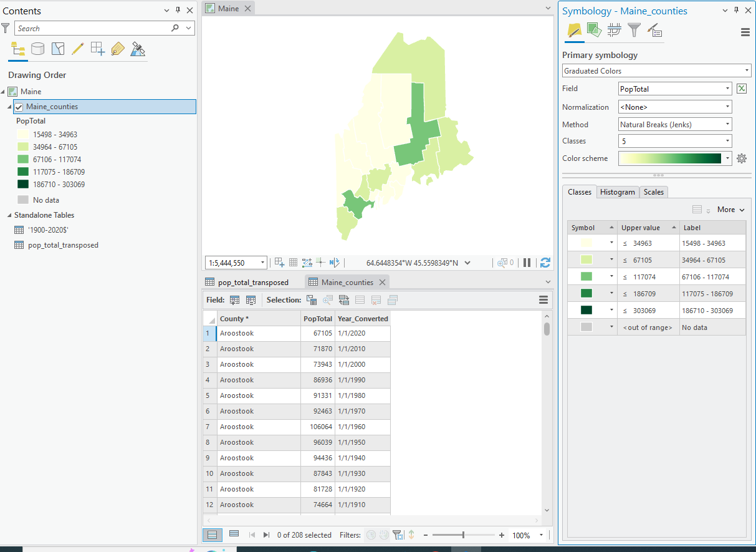
Task: Switch to the Histogram tab
Action: [617, 192]
